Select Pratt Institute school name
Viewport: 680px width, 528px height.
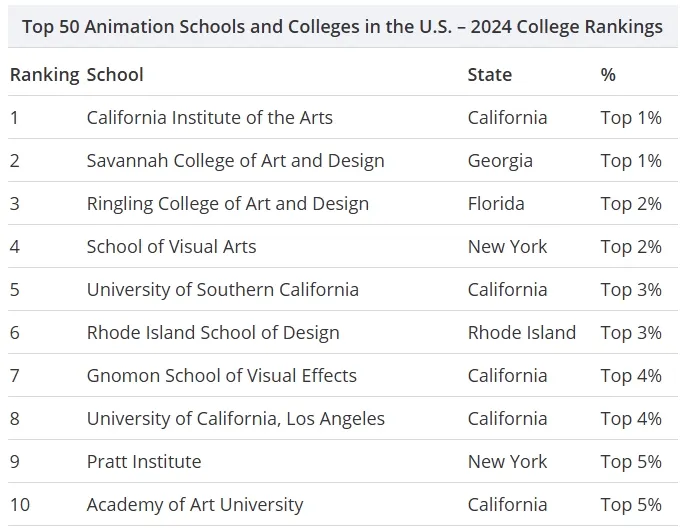click(x=144, y=462)
